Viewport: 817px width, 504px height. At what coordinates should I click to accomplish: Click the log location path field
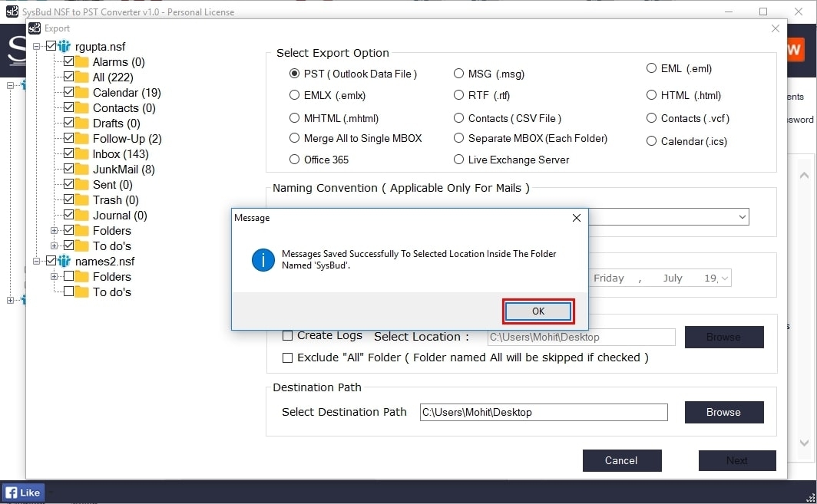pos(581,337)
